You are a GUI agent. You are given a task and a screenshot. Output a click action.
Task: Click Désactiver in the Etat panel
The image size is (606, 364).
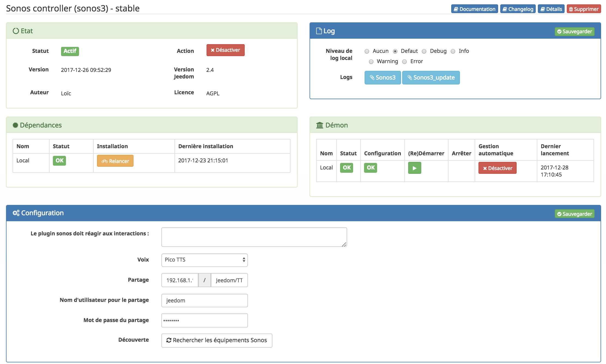[x=225, y=50]
